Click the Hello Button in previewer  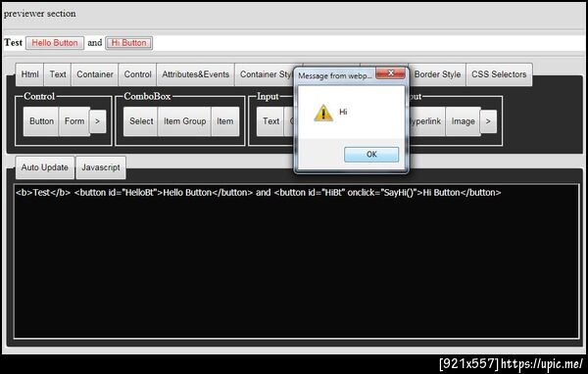point(55,43)
